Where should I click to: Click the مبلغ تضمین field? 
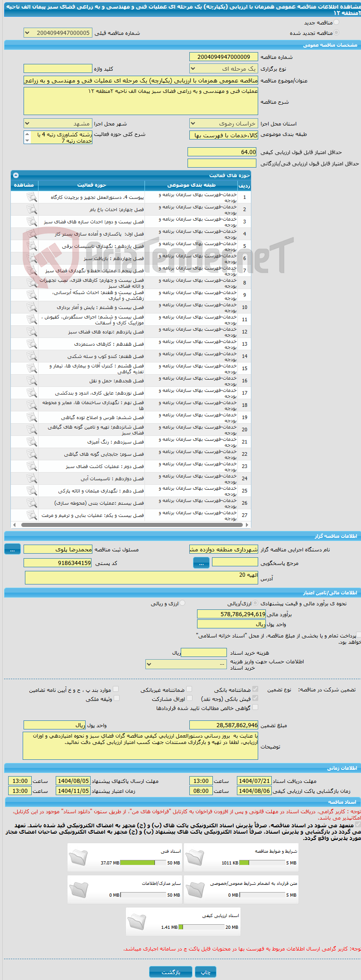(224, 725)
